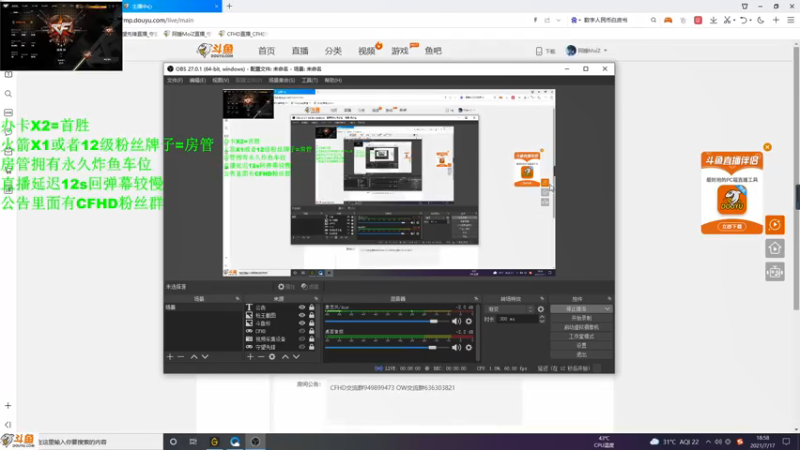Mute the desktop audio speaker icon
This screenshot has width=800, height=450.
[x=456, y=347]
